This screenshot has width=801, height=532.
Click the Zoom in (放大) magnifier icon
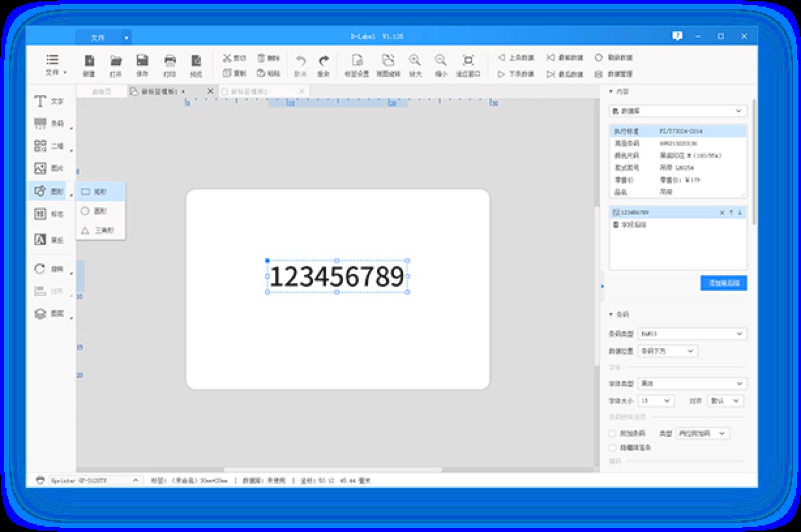pyautogui.click(x=415, y=61)
